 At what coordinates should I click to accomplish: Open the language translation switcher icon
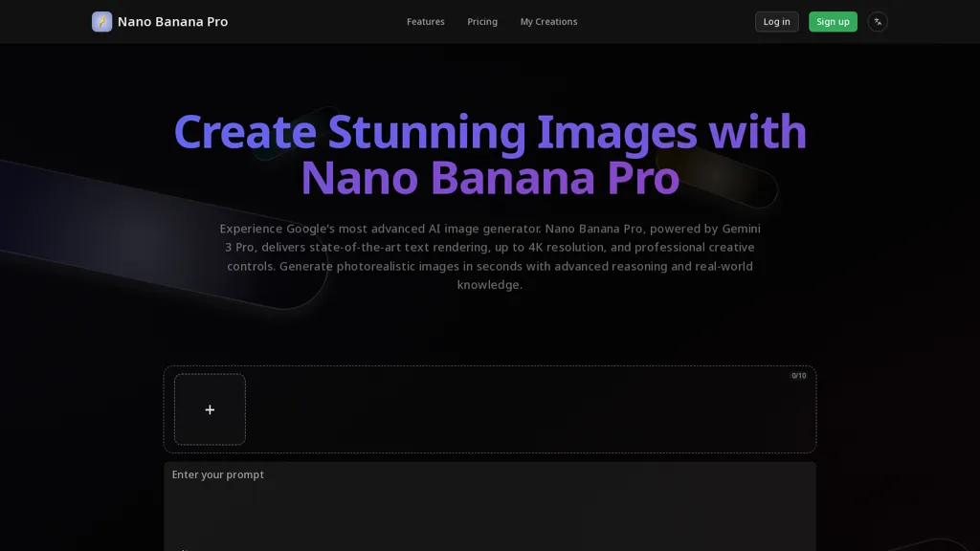coord(878,21)
